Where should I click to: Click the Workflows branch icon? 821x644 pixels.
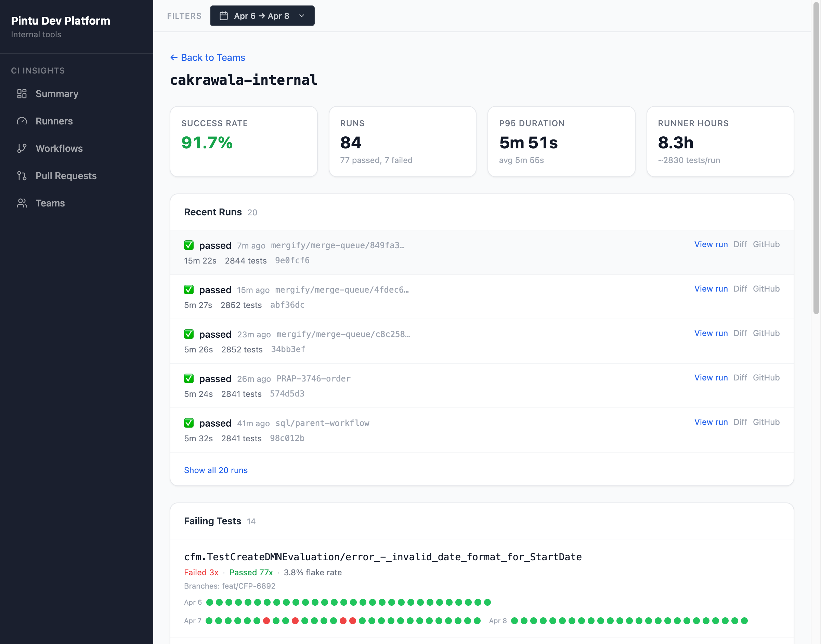(22, 149)
